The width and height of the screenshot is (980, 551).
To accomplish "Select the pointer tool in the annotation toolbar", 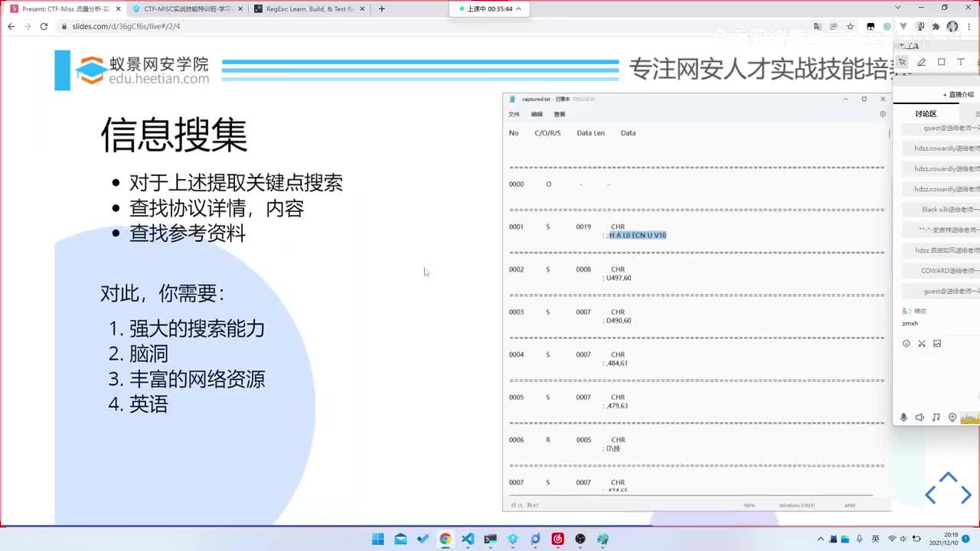I will [x=903, y=62].
